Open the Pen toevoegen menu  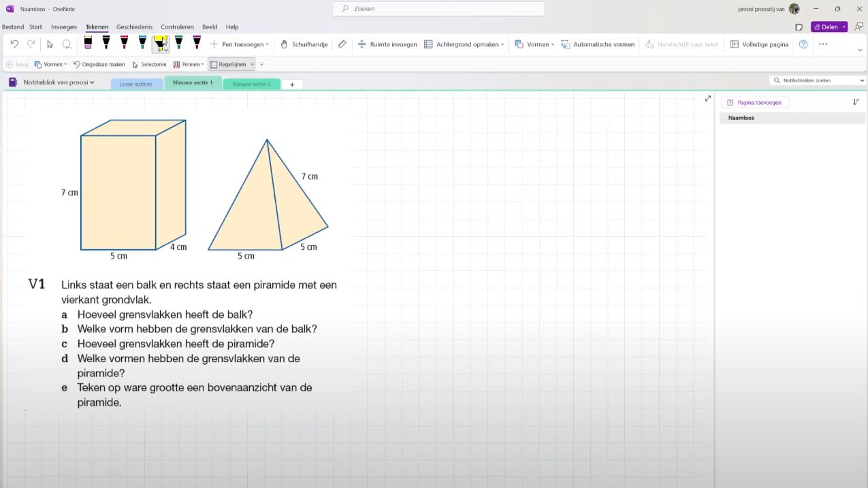point(239,44)
